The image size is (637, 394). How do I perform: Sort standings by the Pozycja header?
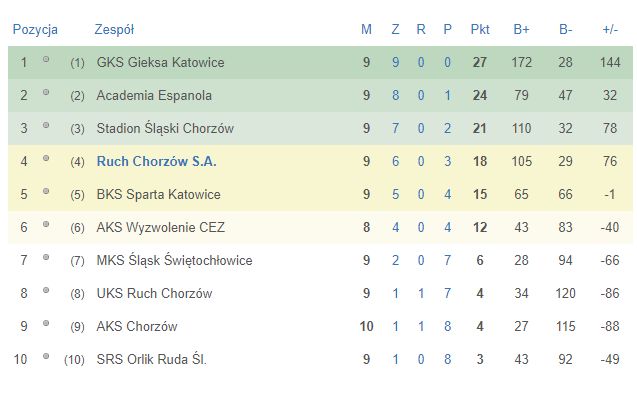tap(35, 30)
